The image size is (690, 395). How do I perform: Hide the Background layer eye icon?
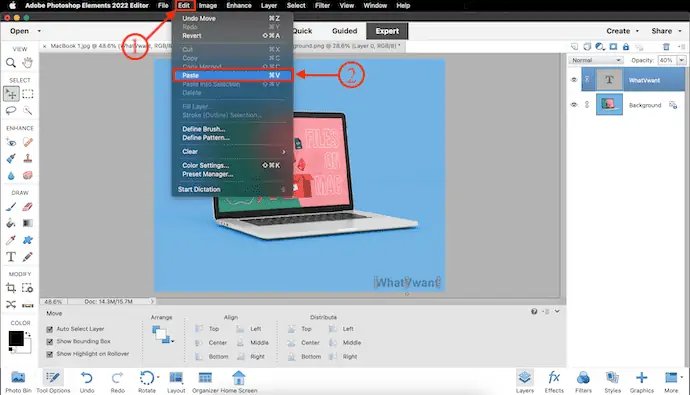[574, 105]
